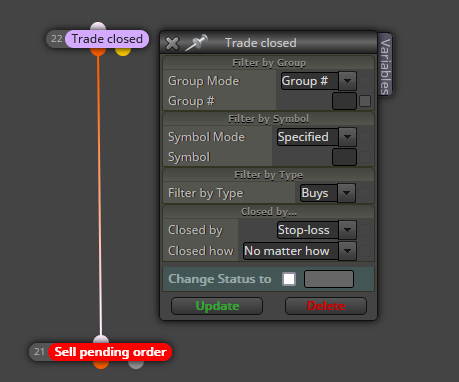This screenshot has width=459, height=382.
Task: Toggle checkbox beside Group Mode dropdown
Action: (x=365, y=81)
